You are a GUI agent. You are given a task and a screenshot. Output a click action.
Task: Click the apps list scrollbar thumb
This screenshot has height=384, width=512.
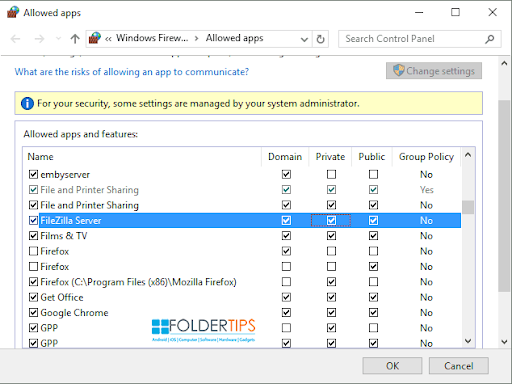[468, 207]
